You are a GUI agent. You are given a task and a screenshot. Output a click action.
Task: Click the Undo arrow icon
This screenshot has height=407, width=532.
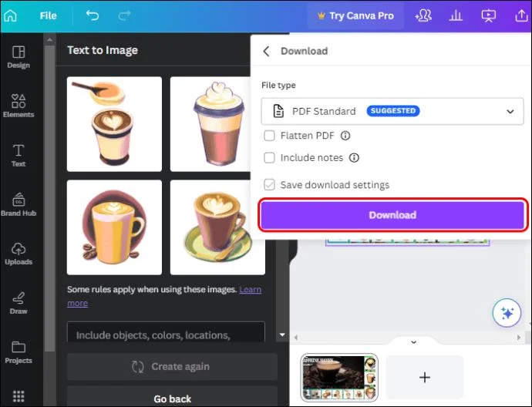point(93,15)
